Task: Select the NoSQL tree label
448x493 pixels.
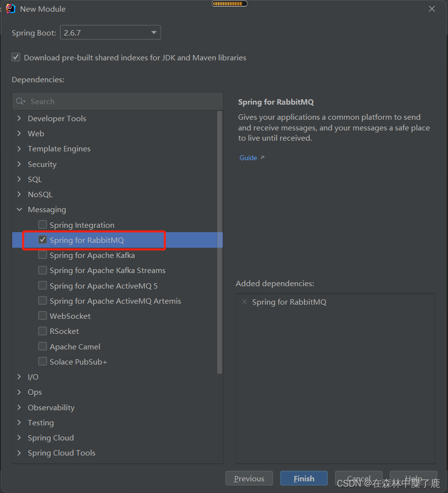Action: pos(40,194)
